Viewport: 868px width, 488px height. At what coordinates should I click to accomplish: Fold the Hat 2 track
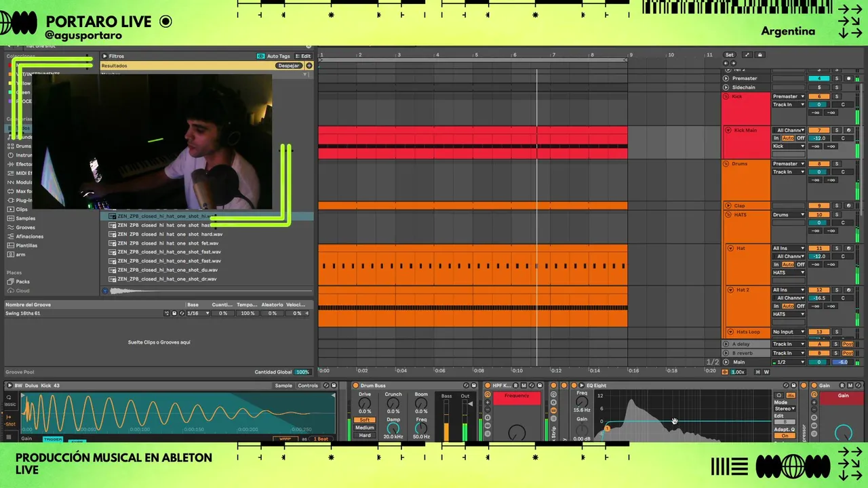pyautogui.click(x=732, y=290)
